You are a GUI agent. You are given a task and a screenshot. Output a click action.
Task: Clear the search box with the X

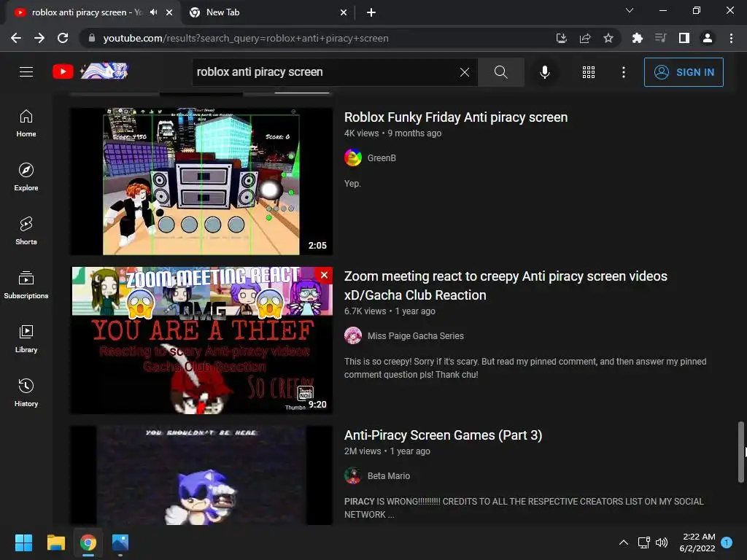point(465,72)
